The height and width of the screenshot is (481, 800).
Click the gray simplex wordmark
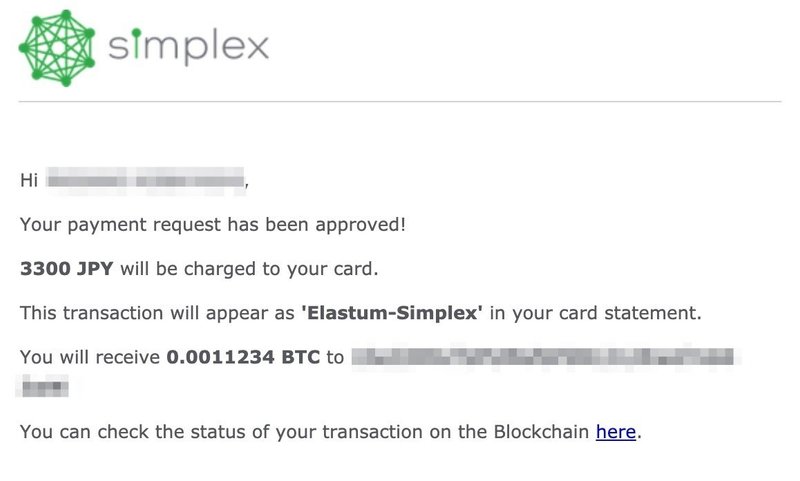188,46
